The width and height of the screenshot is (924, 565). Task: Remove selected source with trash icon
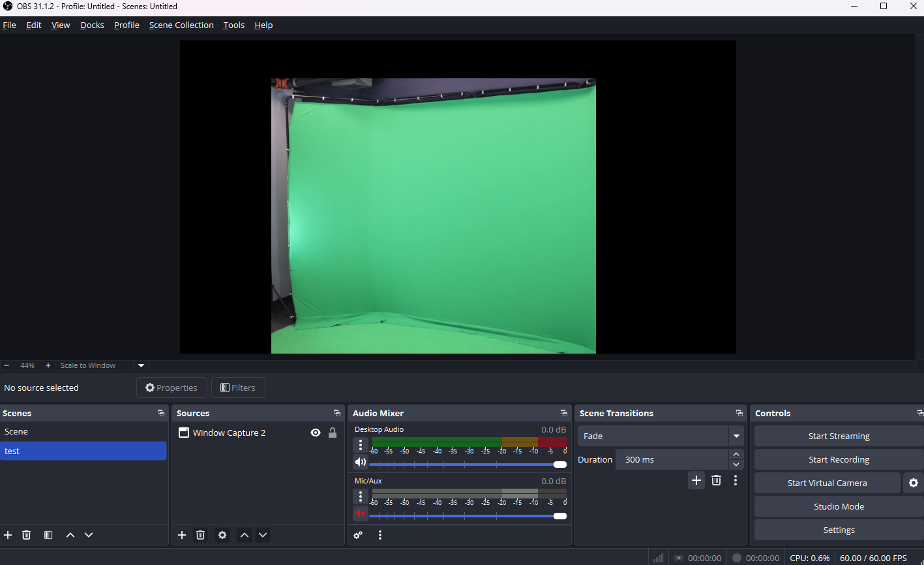point(201,535)
